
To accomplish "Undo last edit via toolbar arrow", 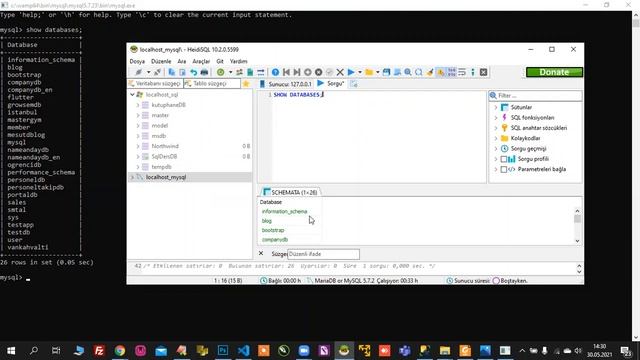I will [x=193, y=72].
